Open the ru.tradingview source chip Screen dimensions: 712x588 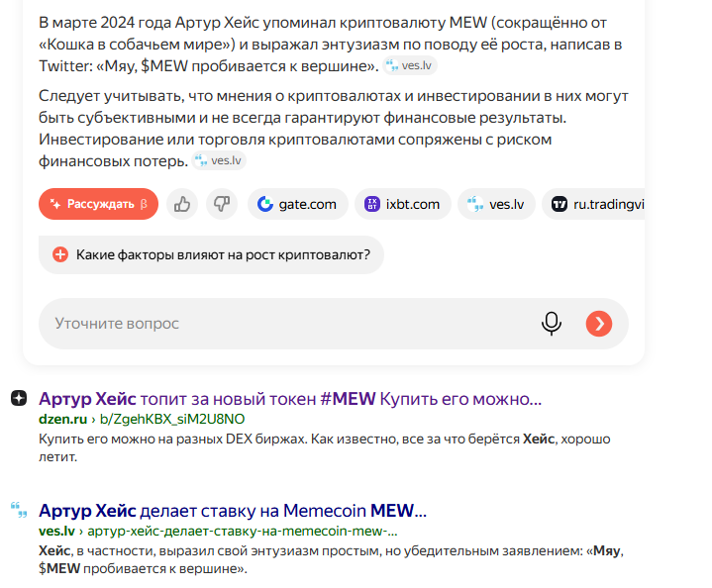point(593,204)
